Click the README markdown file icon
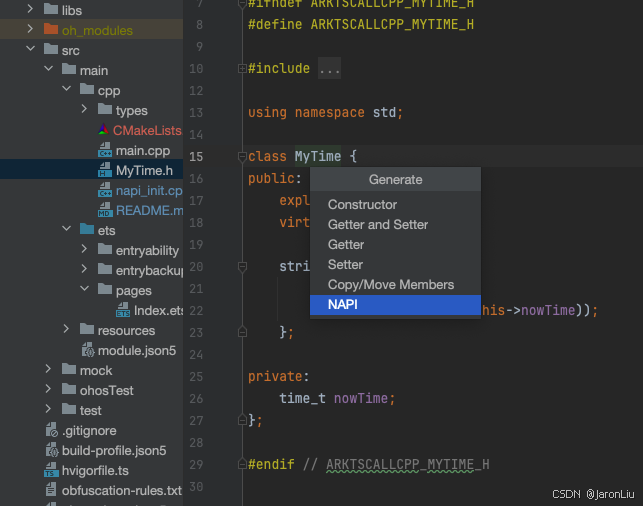This screenshot has width=643, height=506. coord(105,210)
